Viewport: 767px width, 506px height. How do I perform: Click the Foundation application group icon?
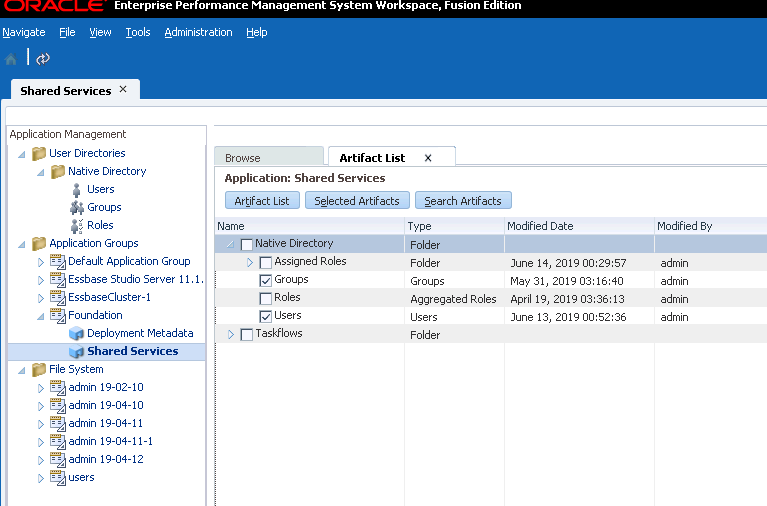[58, 316]
